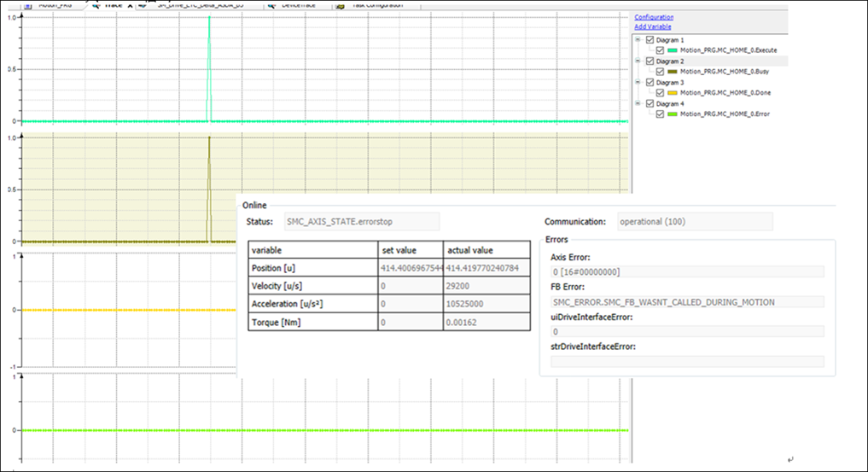This screenshot has width=868, height=472.
Task: Click the Add Variable link
Action: tap(652, 26)
